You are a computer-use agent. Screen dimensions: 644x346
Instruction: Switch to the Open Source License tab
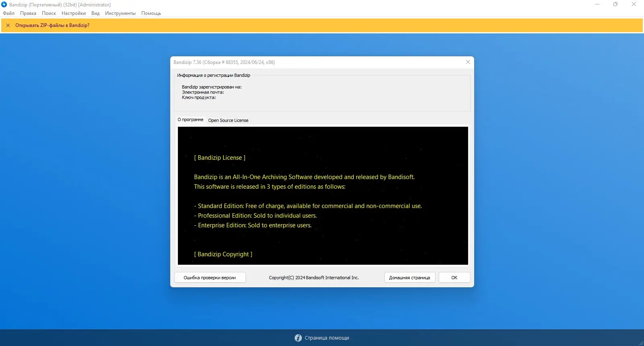click(228, 120)
